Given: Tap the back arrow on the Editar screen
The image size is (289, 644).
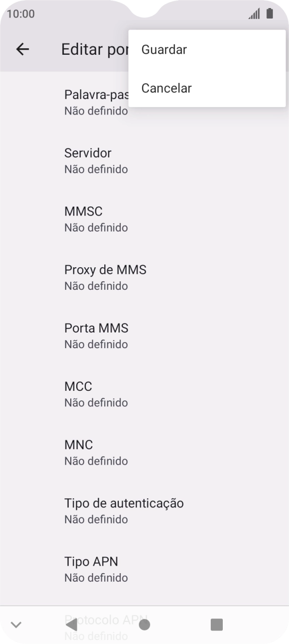Looking at the screenshot, I should [22, 49].
